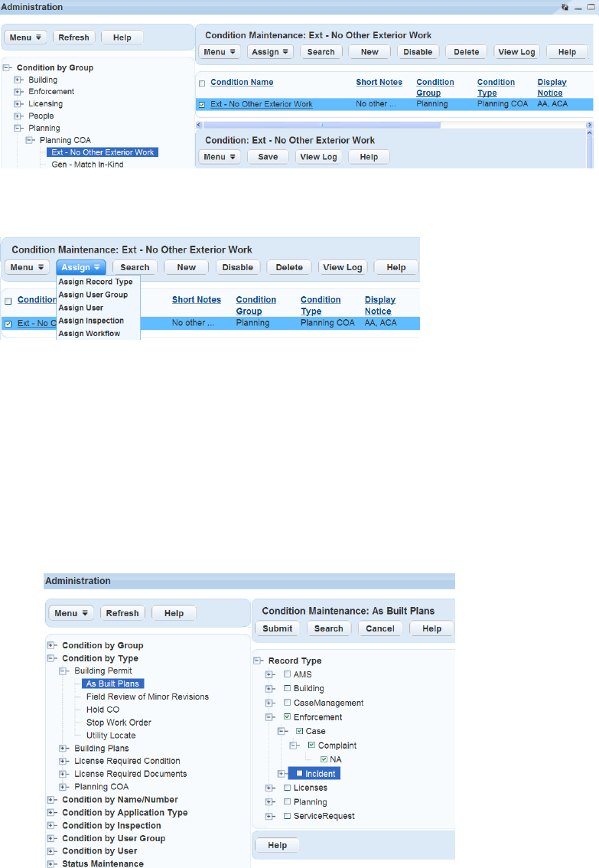
Task: Click the View Log button beside the Save button
Action: [x=318, y=157]
